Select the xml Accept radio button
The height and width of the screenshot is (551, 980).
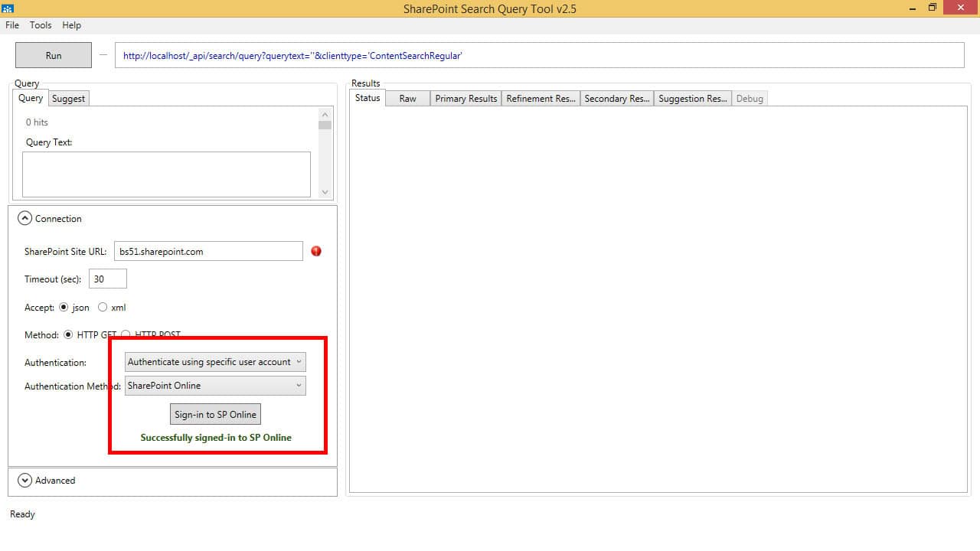click(103, 308)
